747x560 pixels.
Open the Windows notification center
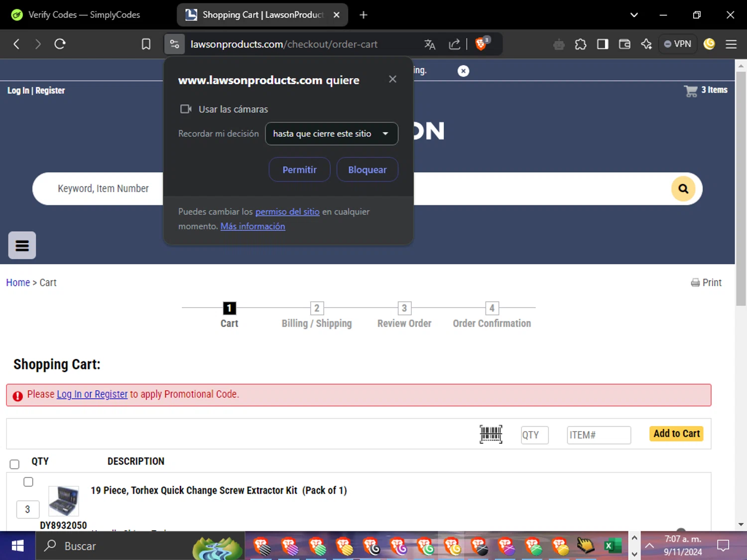click(723, 546)
